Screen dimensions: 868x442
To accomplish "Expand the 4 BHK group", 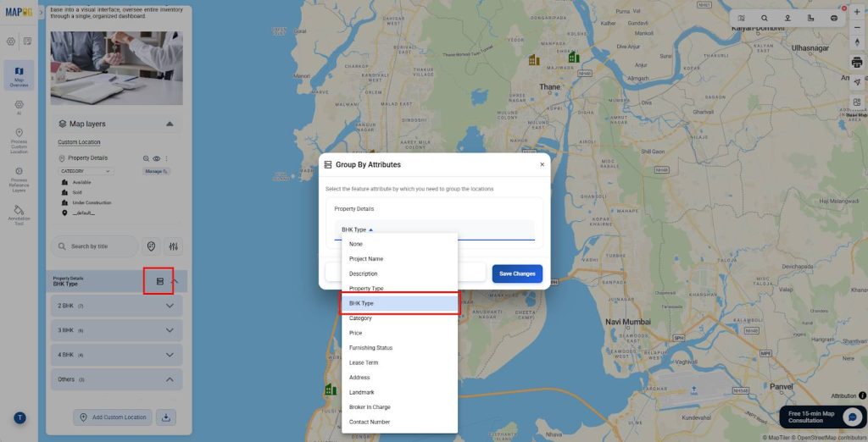I will (x=116, y=355).
